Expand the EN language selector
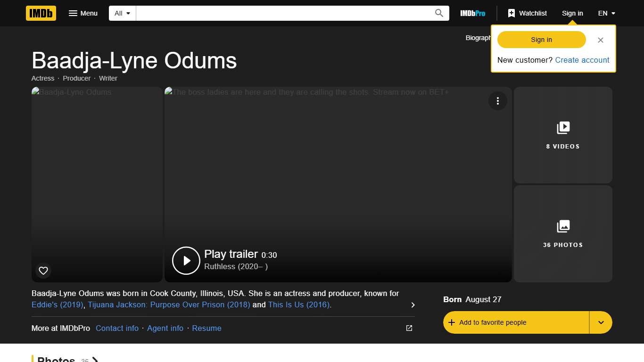The image size is (644, 362). (607, 13)
